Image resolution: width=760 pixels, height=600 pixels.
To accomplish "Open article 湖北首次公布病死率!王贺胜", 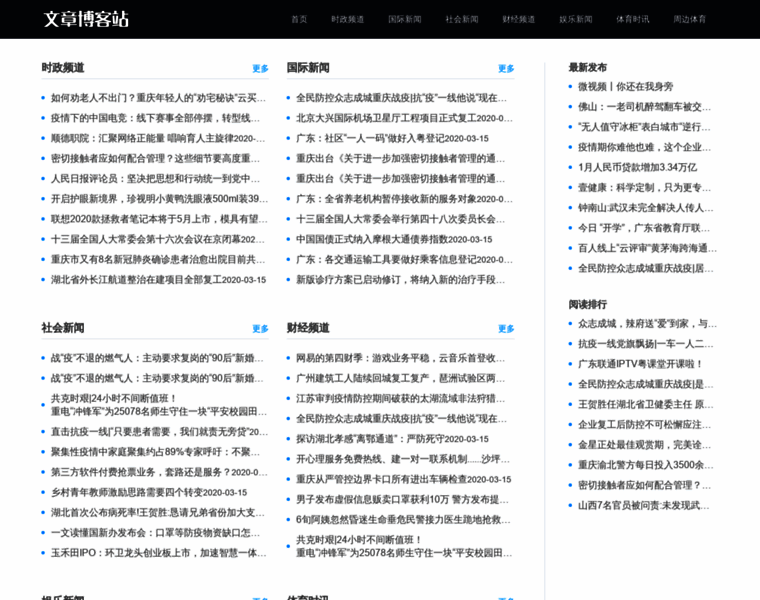I will pos(158,513).
